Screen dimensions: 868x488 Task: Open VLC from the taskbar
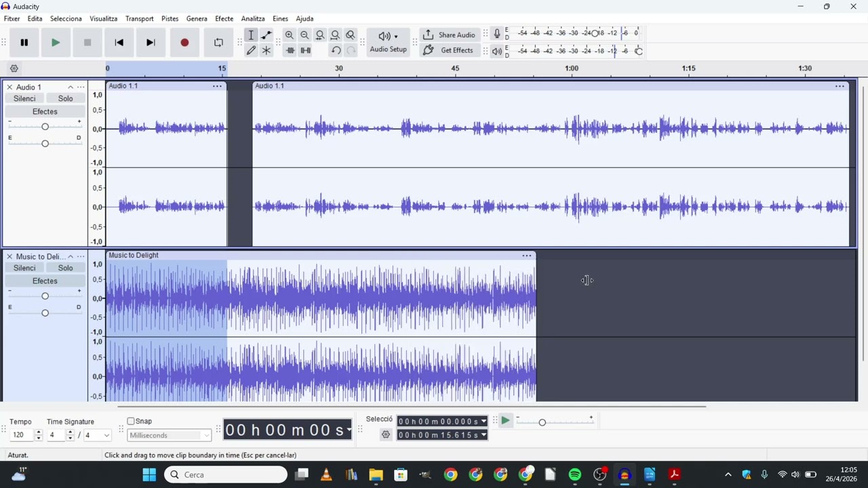[x=326, y=474]
